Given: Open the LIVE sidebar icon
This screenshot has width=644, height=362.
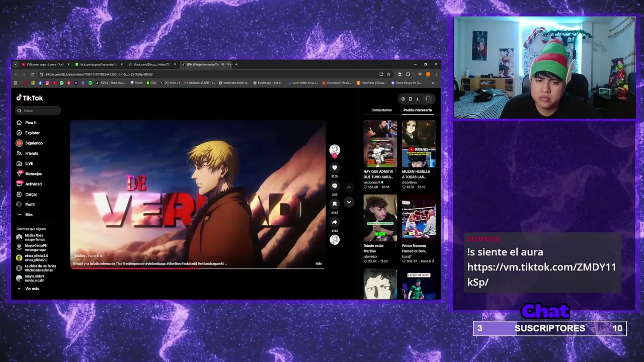Looking at the screenshot, I should (x=19, y=163).
